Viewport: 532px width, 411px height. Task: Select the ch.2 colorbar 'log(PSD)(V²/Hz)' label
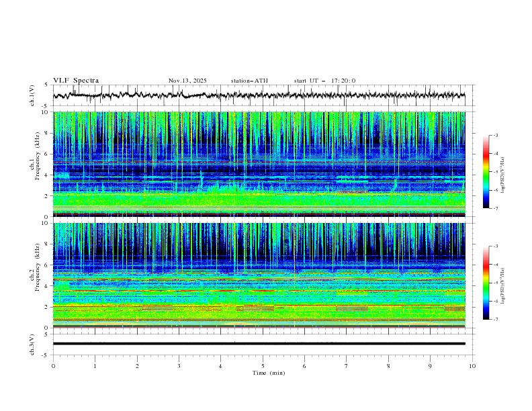[x=503, y=286]
